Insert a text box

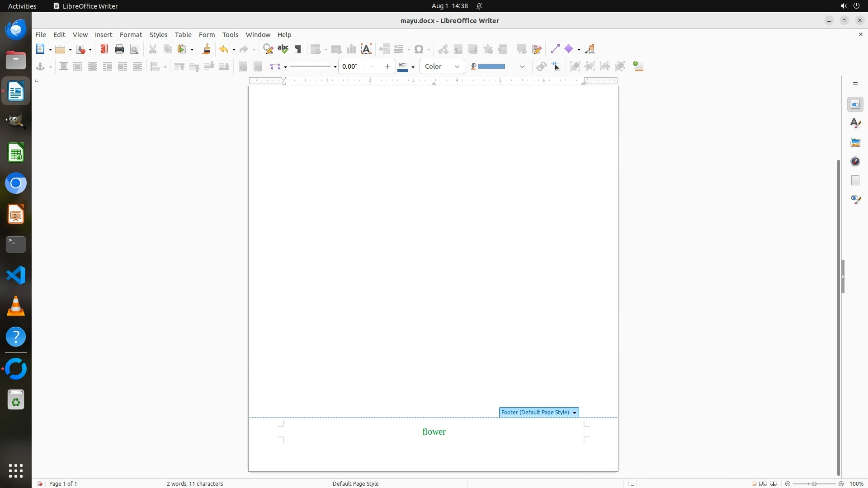pyautogui.click(x=366, y=49)
